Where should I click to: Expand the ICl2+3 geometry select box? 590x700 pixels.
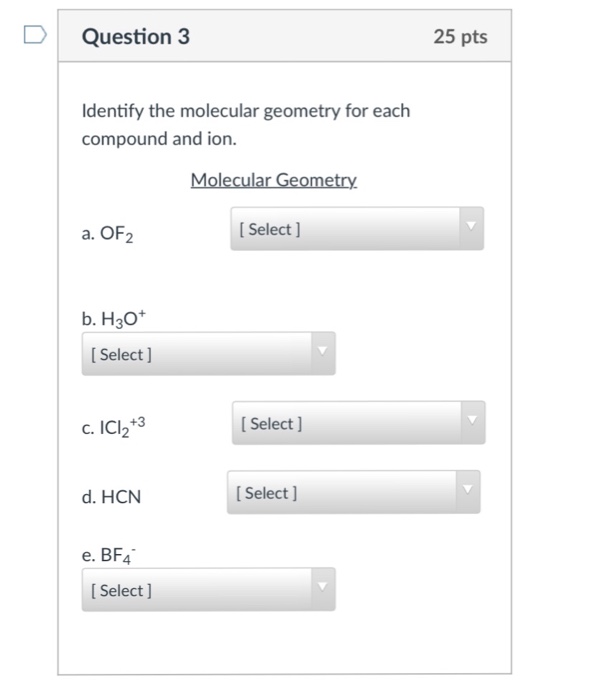pyautogui.click(x=359, y=423)
